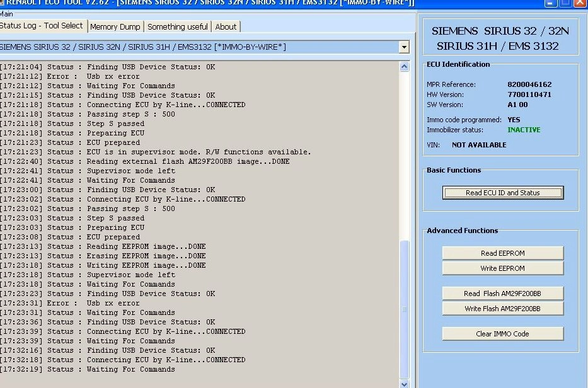Select the 17:23:02 Passing step S : 500 line
Image resolution: width=588 pixels, height=388 pixels.
pyautogui.click(x=88, y=209)
